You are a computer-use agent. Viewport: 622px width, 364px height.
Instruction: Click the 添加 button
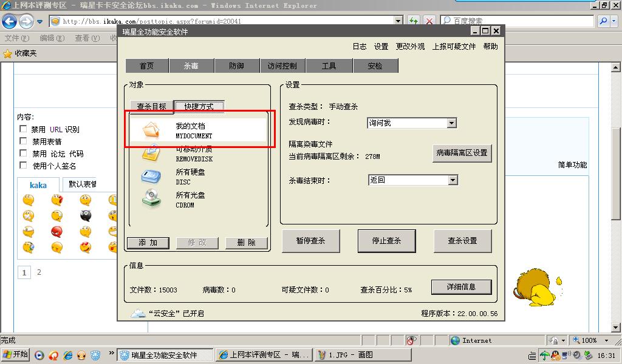[148, 243]
